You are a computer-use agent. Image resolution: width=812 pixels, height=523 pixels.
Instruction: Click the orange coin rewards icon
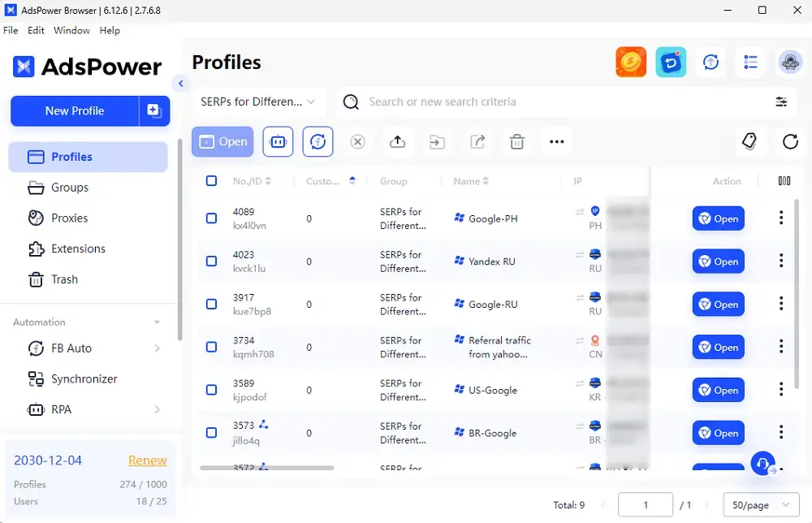631,63
